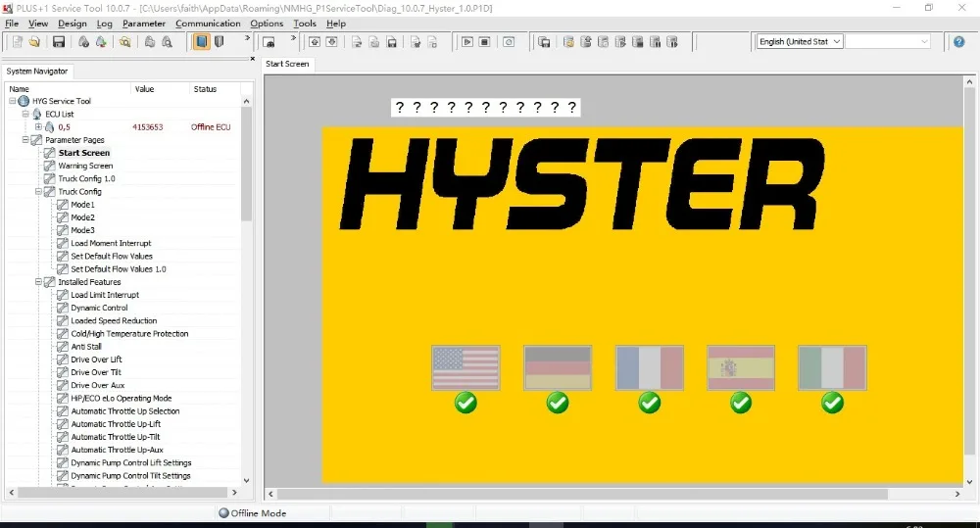The width and height of the screenshot is (980, 528).
Task: Click the US flag language icon
Action: [465, 368]
